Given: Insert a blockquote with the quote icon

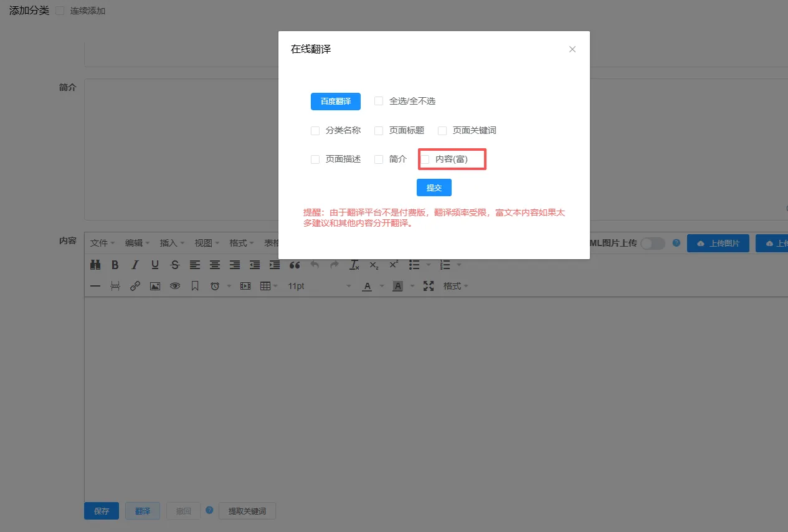Looking at the screenshot, I should pos(295,265).
